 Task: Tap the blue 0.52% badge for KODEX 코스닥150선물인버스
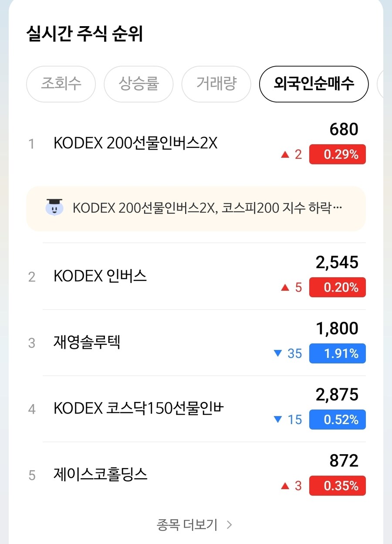(x=338, y=420)
